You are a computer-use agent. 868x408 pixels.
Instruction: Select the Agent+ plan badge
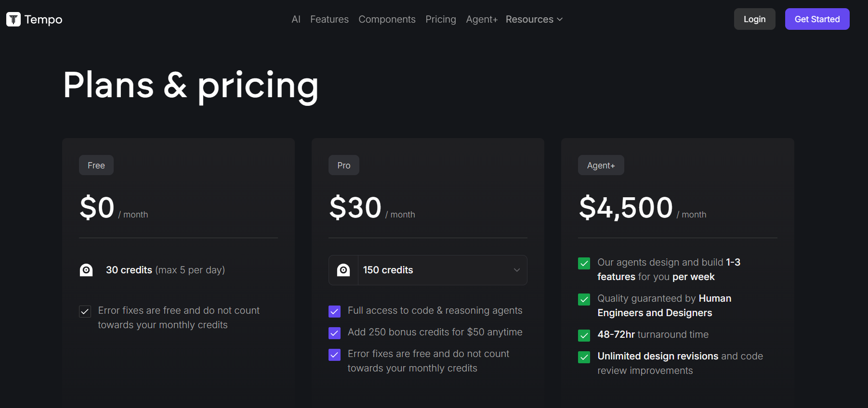coord(601,165)
